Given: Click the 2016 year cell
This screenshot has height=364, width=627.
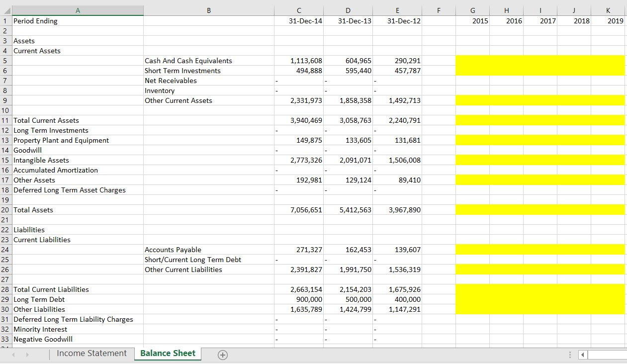Looking at the screenshot, I should click(x=506, y=21).
